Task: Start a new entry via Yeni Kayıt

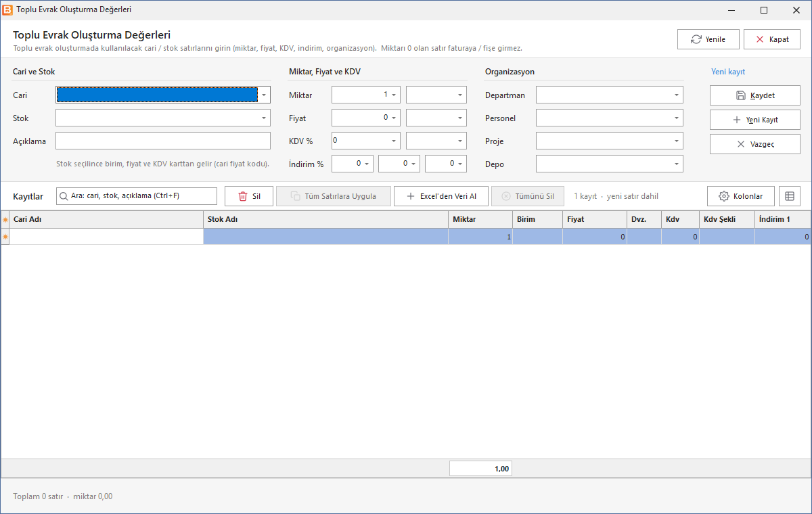Action: tap(755, 120)
